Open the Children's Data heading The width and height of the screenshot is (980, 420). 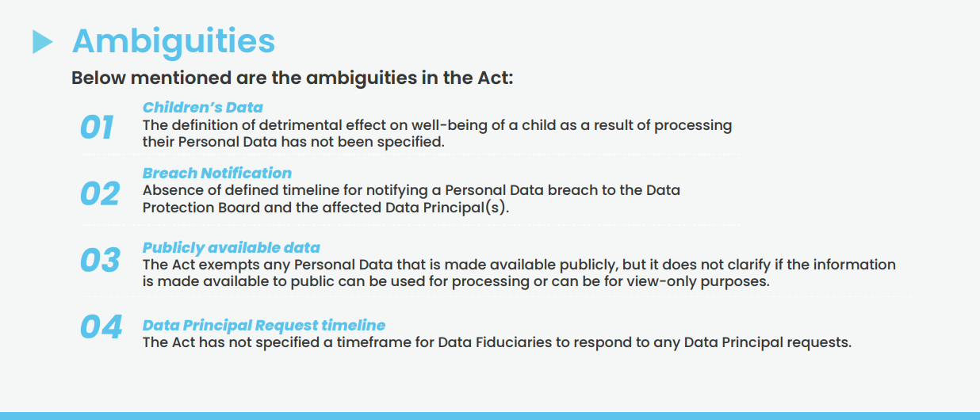click(203, 107)
